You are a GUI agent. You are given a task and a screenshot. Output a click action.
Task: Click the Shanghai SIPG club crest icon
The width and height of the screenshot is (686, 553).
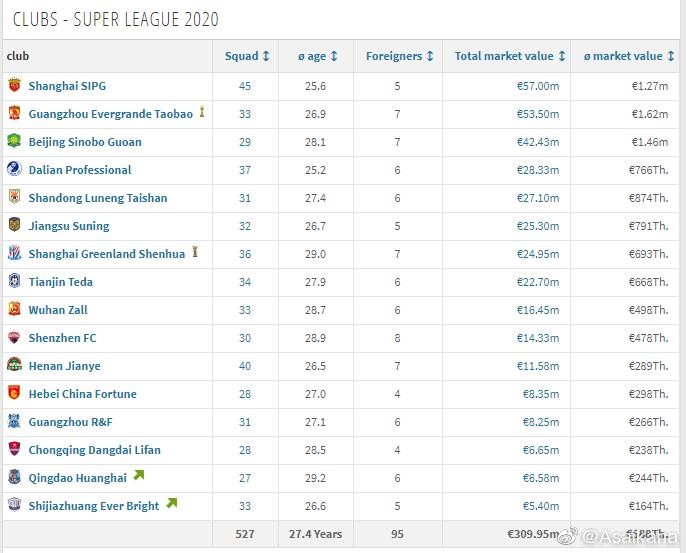click(x=14, y=86)
